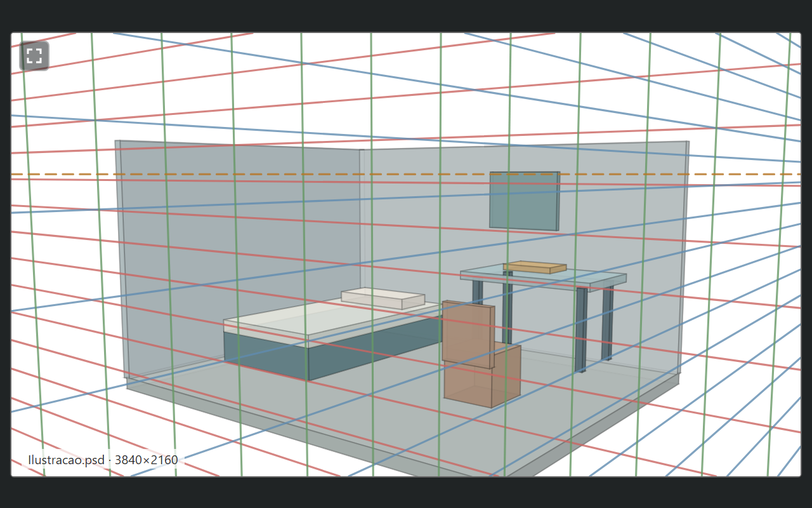Click the vertical corner between walls
The width and height of the screenshot is (812, 508).
(360, 219)
